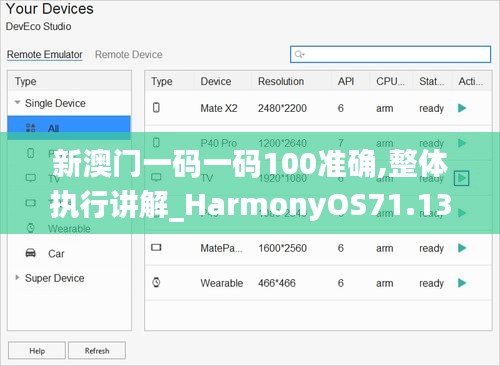This screenshot has height=366, width=500.
Task: Click the search magnifier icon
Action: [x=299, y=54]
